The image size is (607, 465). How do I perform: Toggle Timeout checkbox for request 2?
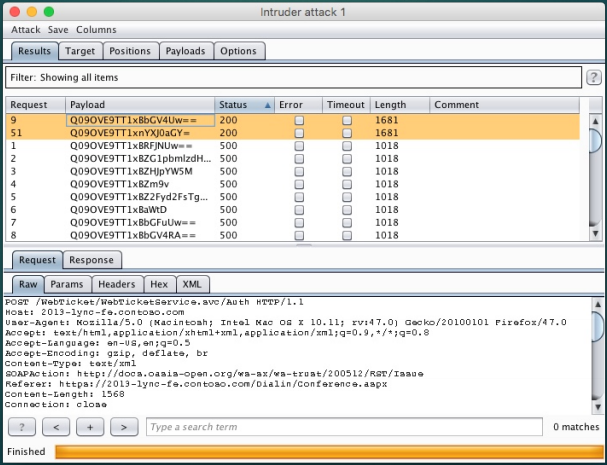[x=347, y=159]
